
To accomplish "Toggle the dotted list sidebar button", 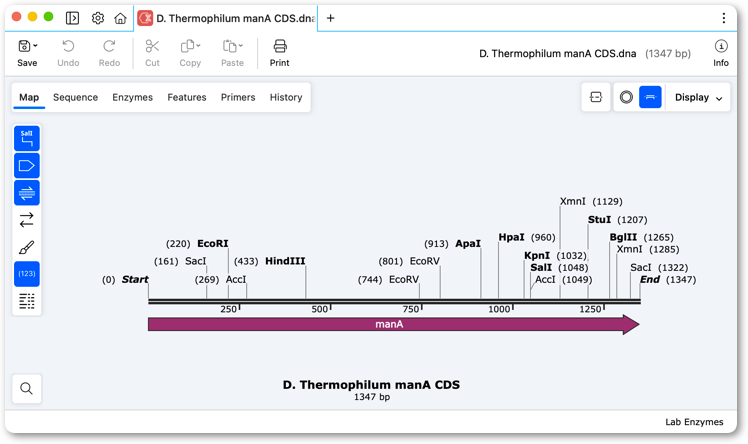I will 27,301.
